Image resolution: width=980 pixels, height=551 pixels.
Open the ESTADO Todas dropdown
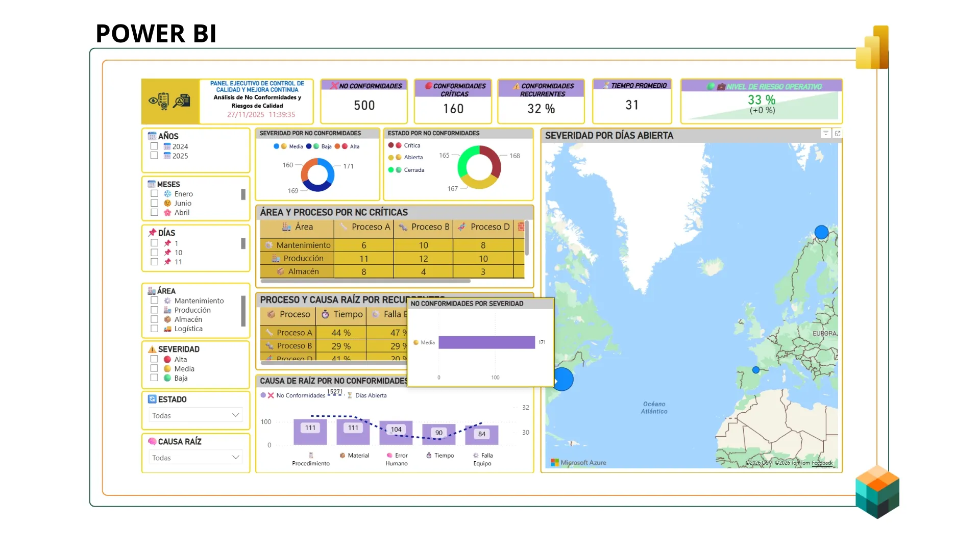coord(195,415)
